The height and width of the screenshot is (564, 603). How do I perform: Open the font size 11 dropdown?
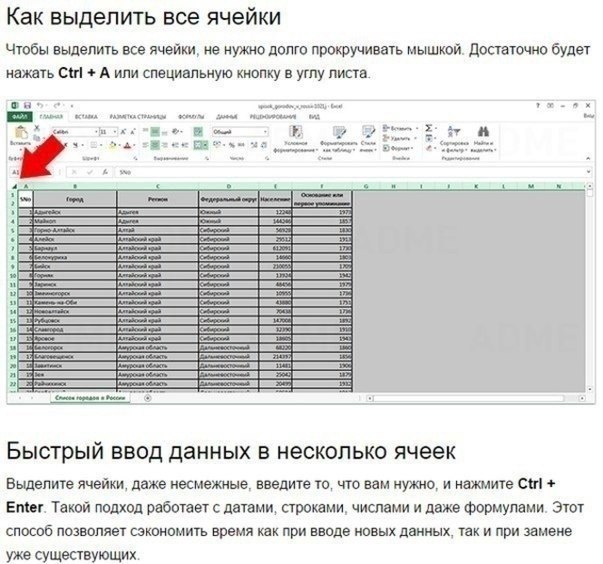click(x=115, y=132)
